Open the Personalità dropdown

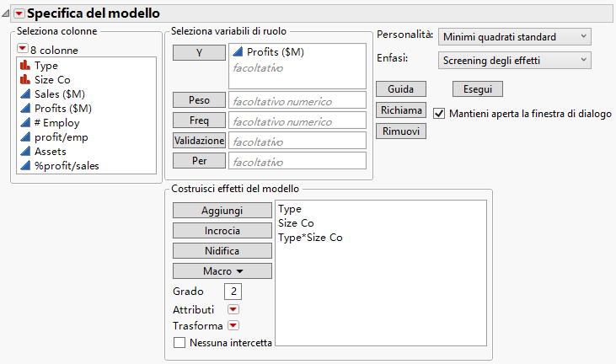[515, 36]
